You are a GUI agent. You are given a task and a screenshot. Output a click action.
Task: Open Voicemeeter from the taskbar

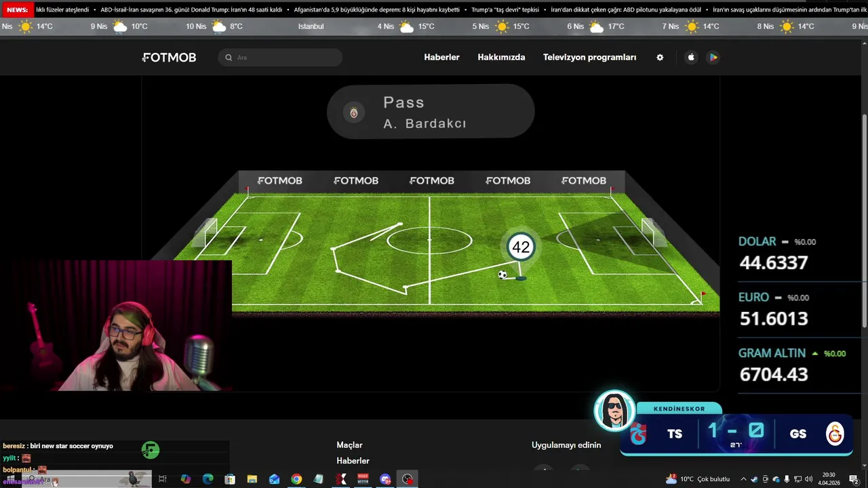point(363,479)
